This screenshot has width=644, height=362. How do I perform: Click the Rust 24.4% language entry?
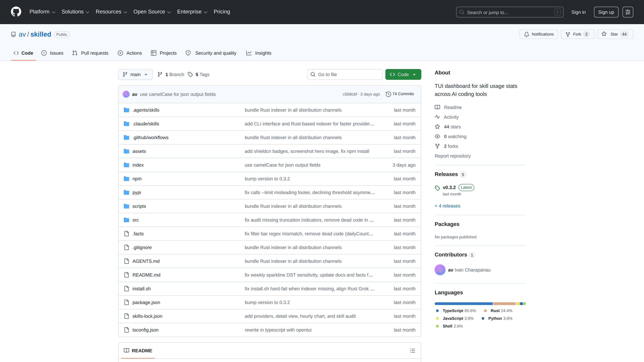tap(498, 311)
